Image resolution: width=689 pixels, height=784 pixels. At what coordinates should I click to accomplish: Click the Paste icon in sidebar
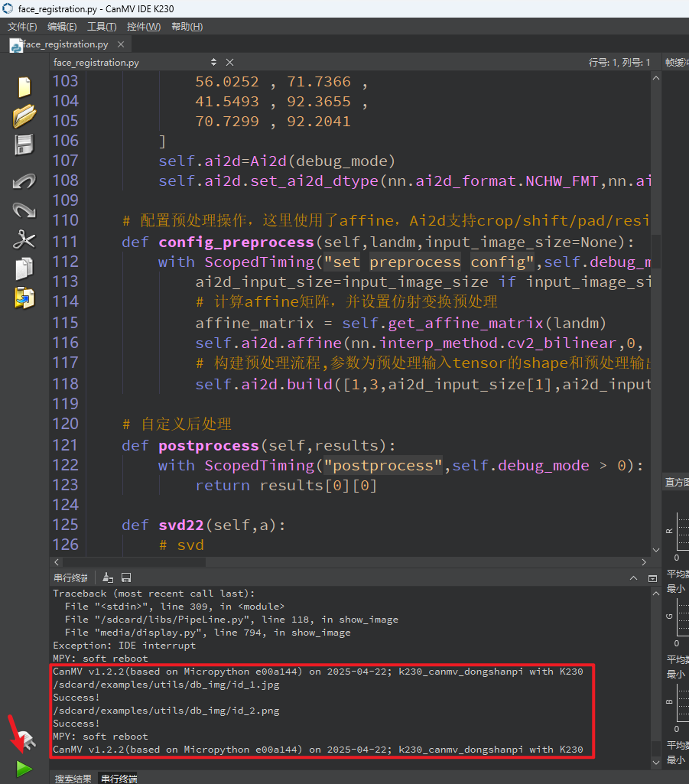pos(24,298)
